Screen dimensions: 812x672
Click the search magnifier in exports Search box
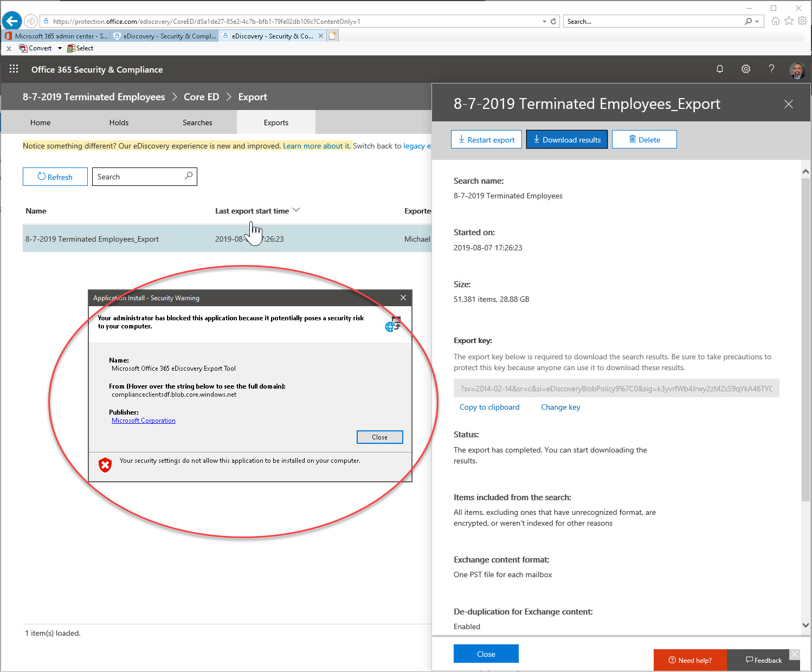[x=189, y=176]
